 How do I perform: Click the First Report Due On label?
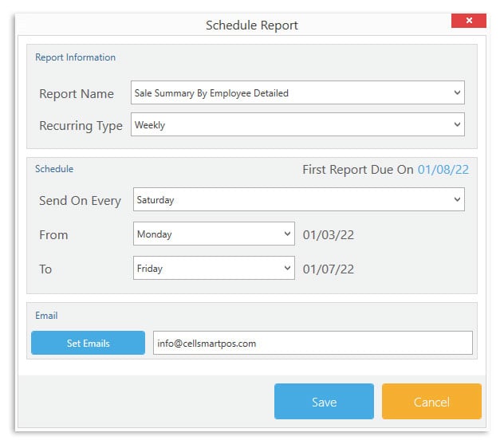[x=358, y=170]
